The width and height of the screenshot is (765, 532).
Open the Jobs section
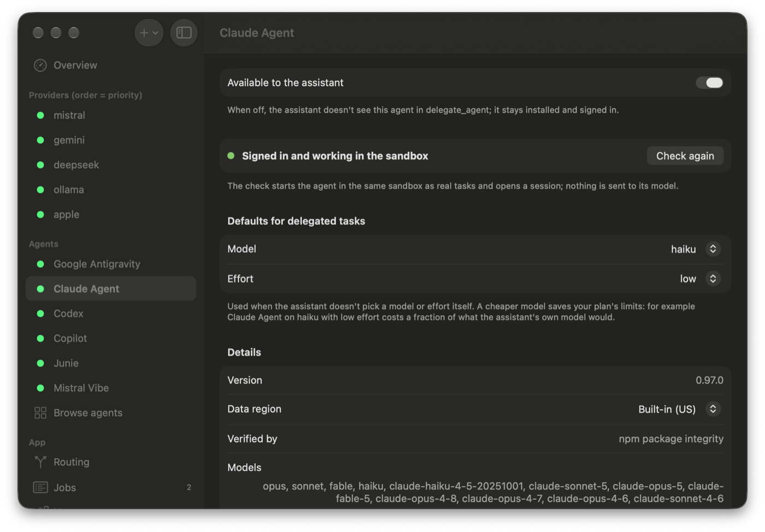pyautogui.click(x=111, y=487)
